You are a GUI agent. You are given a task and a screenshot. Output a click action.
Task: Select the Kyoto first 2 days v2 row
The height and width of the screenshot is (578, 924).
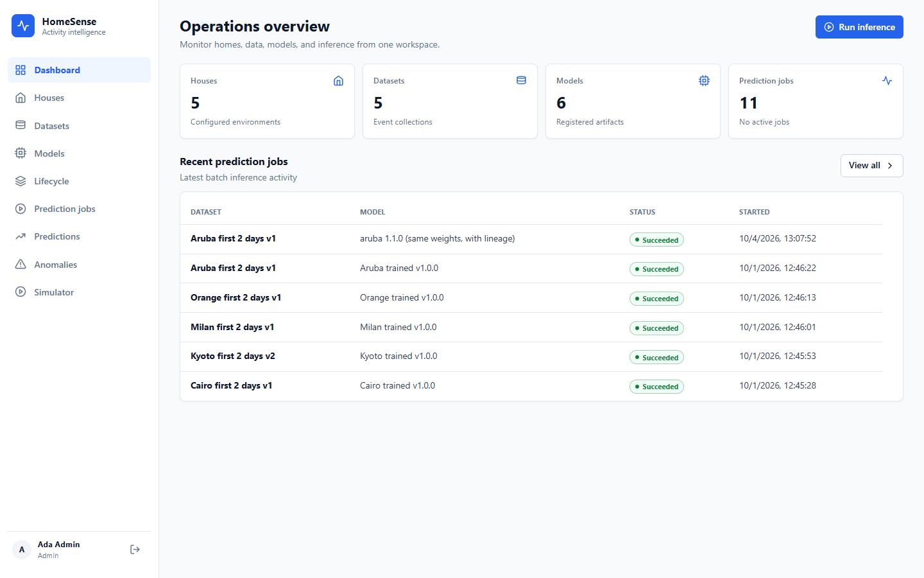point(531,356)
